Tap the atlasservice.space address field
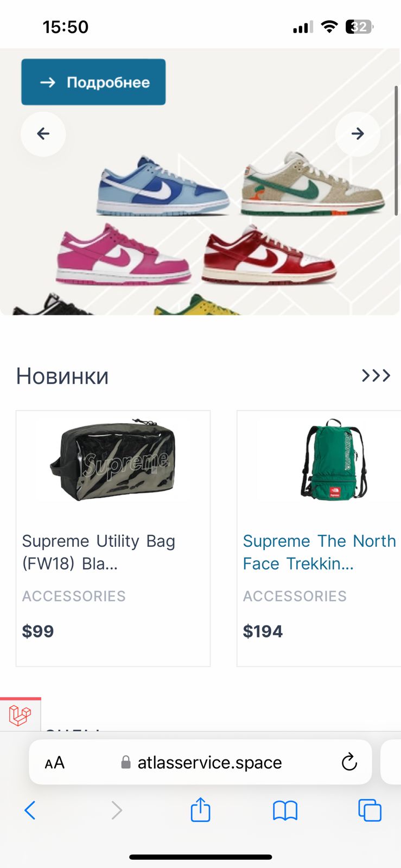Screen dimensions: 401x868 coord(201,762)
